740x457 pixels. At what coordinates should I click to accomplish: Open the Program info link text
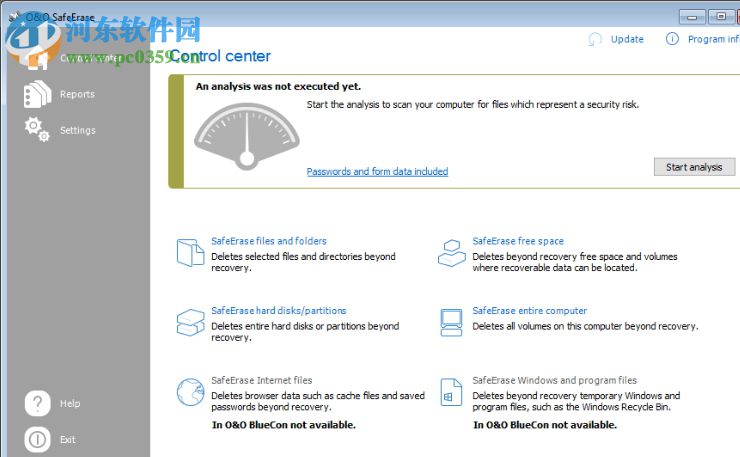[x=714, y=39]
